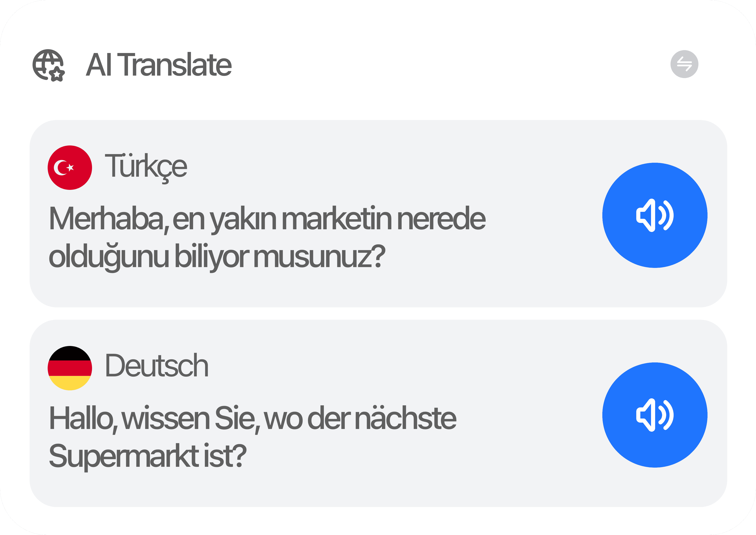This screenshot has height=535, width=756.
Task: Click the AI Translate title
Action: (x=158, y=65)
